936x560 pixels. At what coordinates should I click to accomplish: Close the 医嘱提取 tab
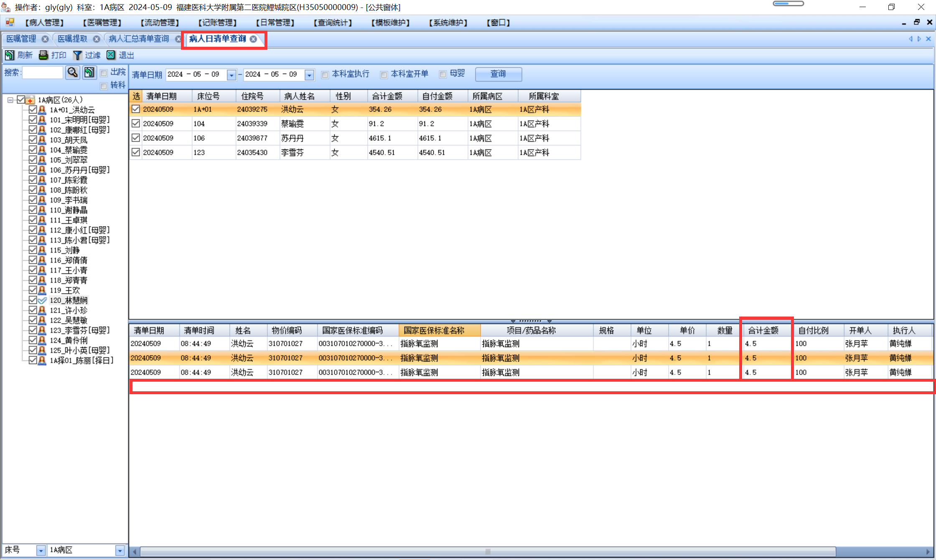click(x=97, y=39)
